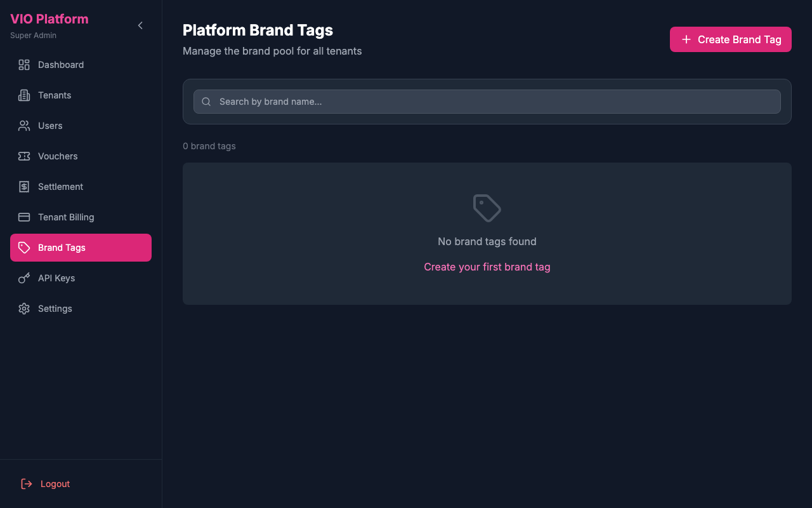The height and width of the screenshot is (508, 812).
Task: Select the API Keys key icon
Action: 23,278
